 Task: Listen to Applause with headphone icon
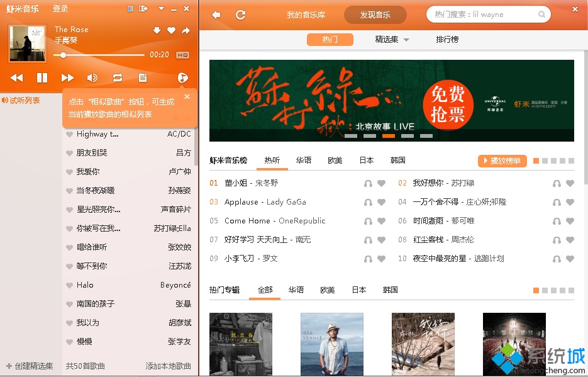coord(369,202)
